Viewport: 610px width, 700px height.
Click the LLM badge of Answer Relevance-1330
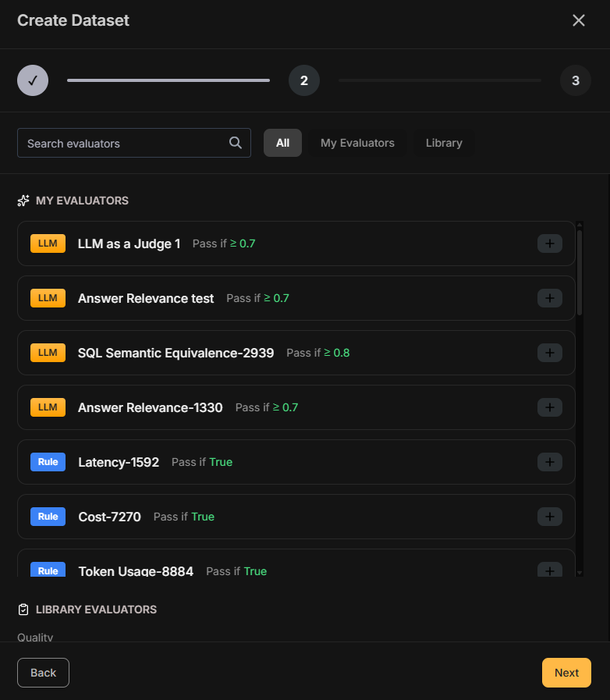click(x=48, y=407)
